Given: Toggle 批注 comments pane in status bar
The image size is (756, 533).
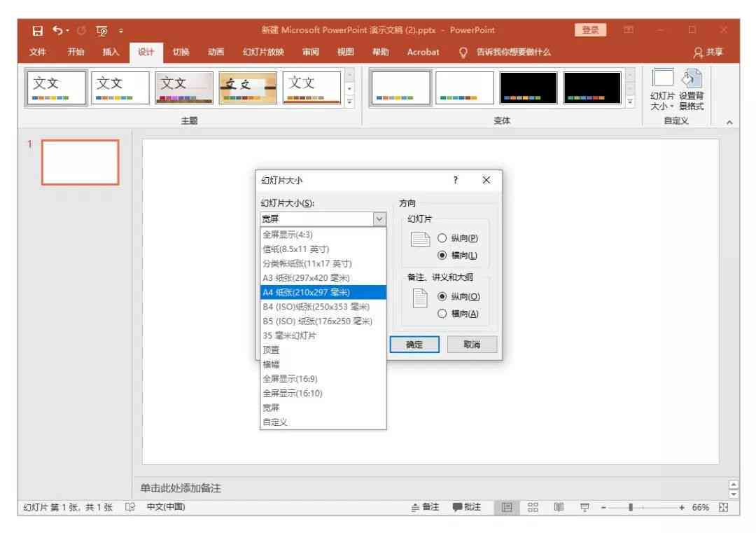Looking at the screenshot, I should point(466,507).
